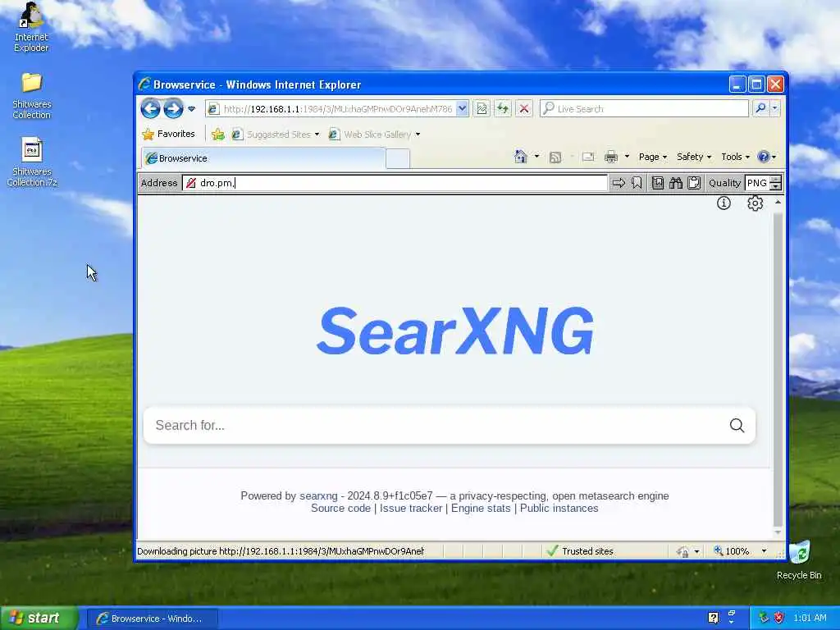Click the RSS Feeds icon
Screen dimensions: 840x630
[555, 157]
